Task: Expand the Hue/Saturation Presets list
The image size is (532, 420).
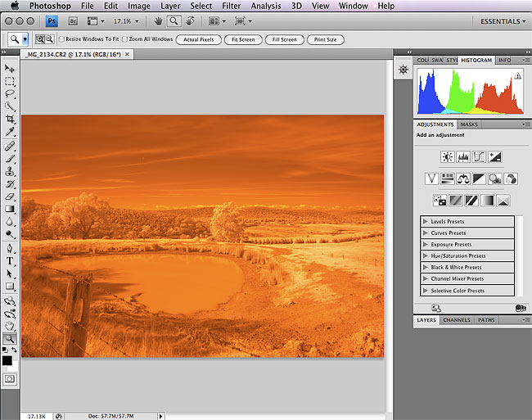Action: coord(425,256)
